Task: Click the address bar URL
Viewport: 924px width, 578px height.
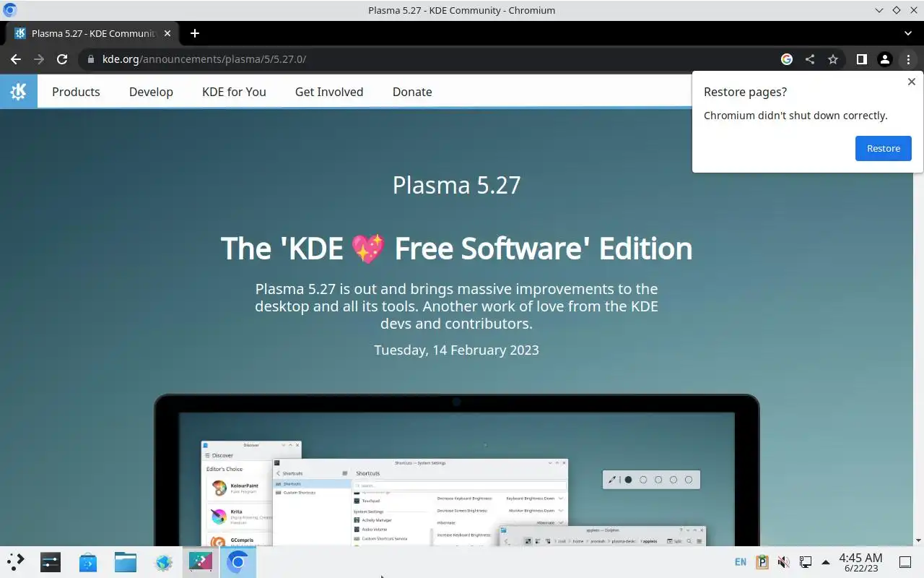Action: coord(204,59)
